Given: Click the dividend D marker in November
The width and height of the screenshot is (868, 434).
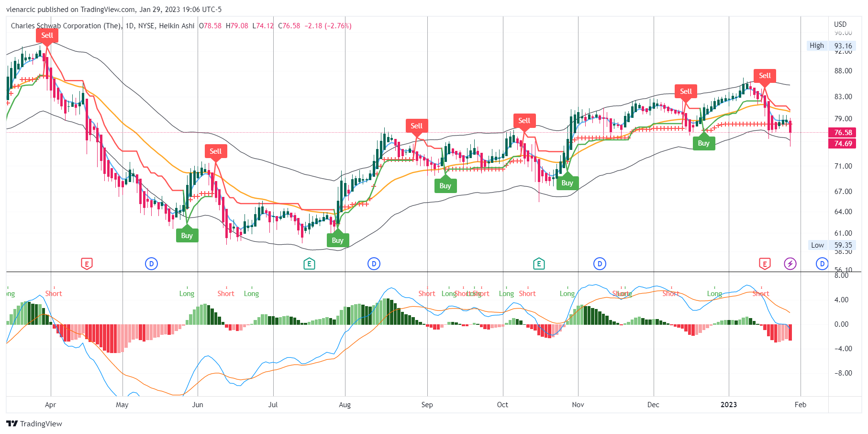Looking at the screenshot, I should point(600,263).
